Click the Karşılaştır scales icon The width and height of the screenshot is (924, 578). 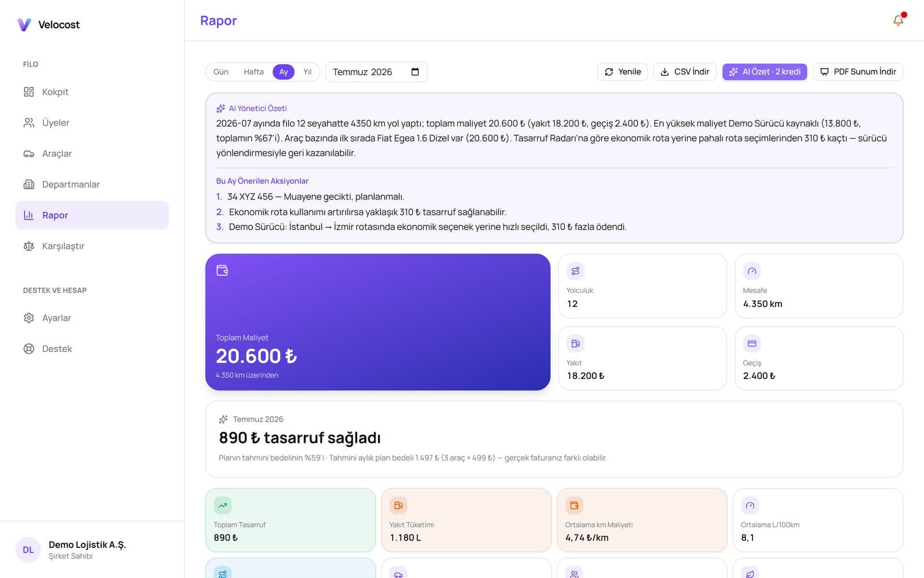[x=29, y=246]
